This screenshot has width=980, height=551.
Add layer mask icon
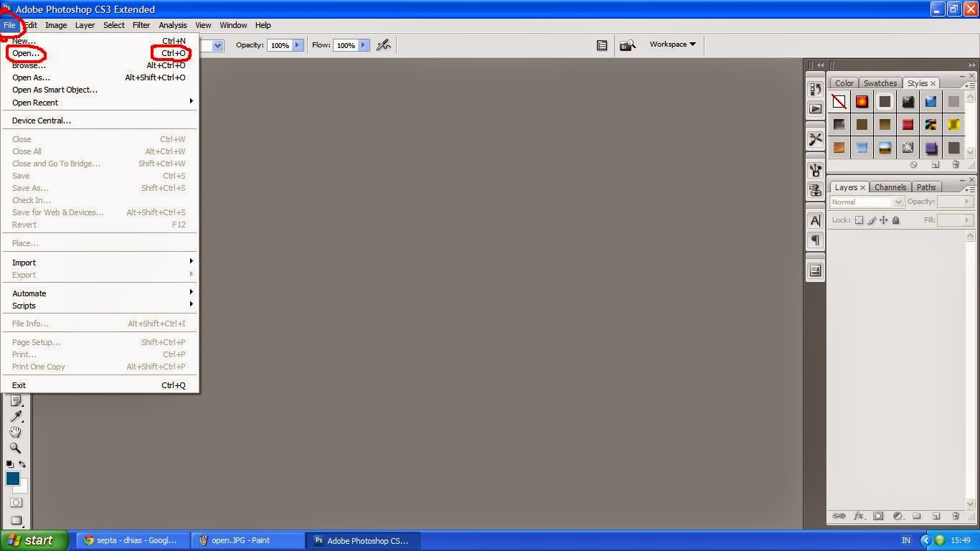pyautogui.click(x=878, y=516)
